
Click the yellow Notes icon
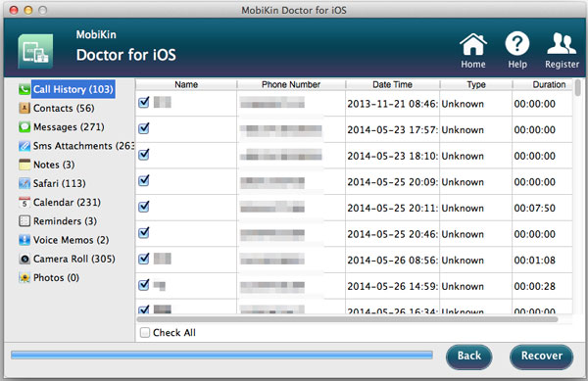[24, 165]
